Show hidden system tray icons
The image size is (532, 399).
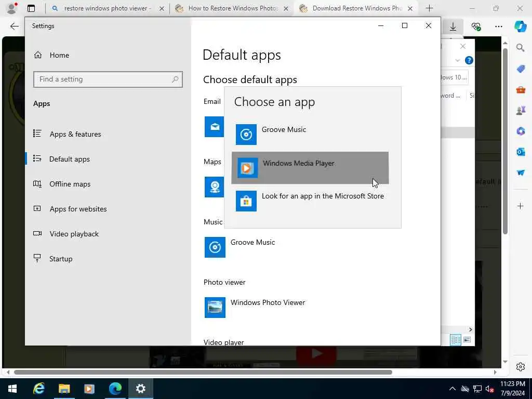click(x=453, y=389)
